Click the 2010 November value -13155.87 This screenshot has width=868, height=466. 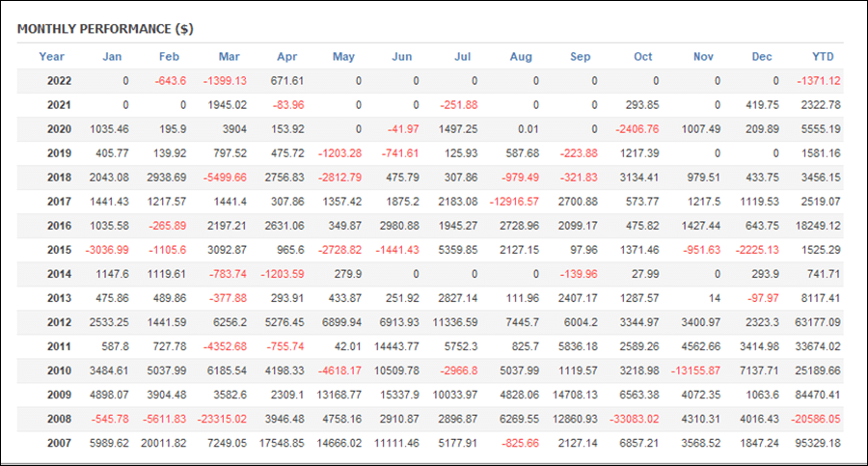pos(695,370)
